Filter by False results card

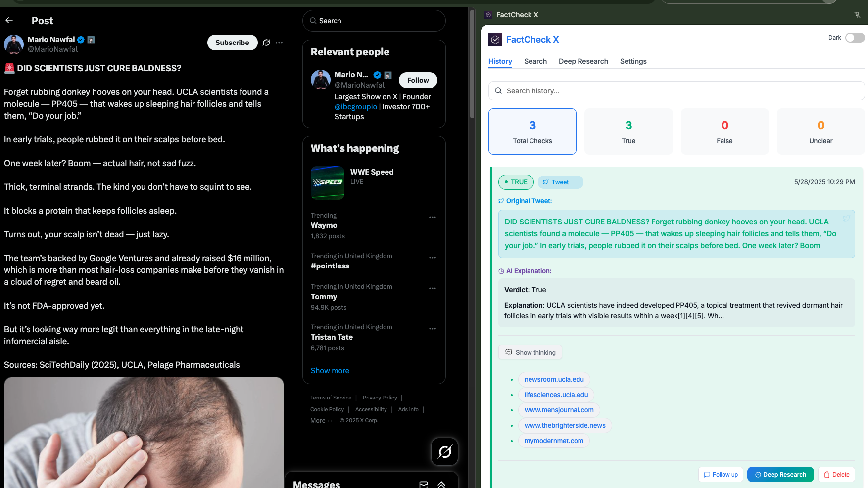pos(724,132)
